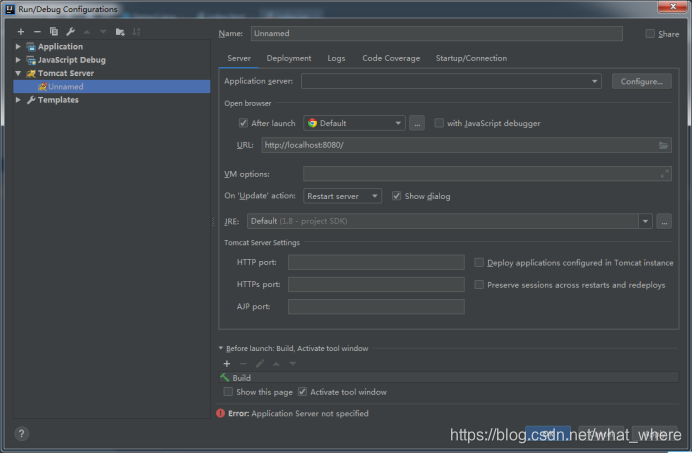Click the folder icon in the URL field
This screenshot has height=454, width=692.
663,145
